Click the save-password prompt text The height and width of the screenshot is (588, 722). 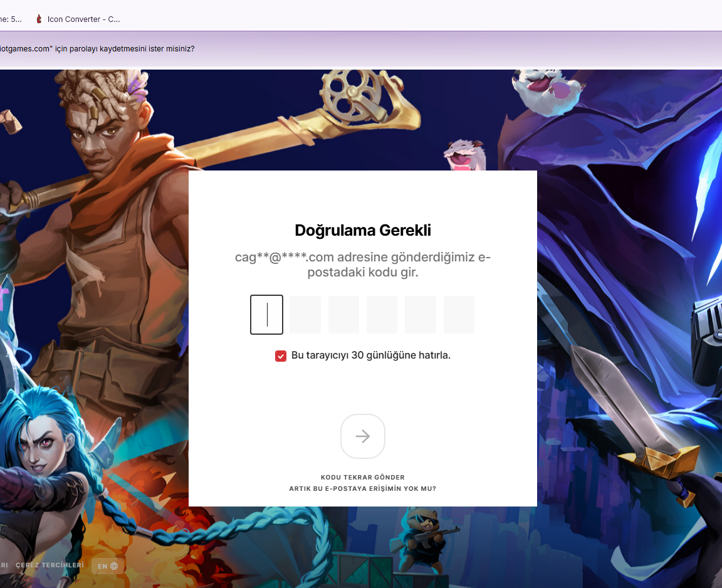click(97, 49)
